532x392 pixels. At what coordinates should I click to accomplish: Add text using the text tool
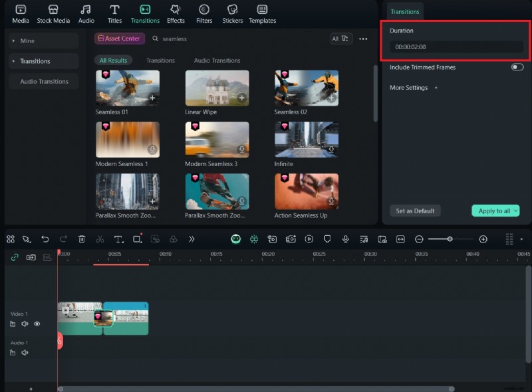coord(119,239)
